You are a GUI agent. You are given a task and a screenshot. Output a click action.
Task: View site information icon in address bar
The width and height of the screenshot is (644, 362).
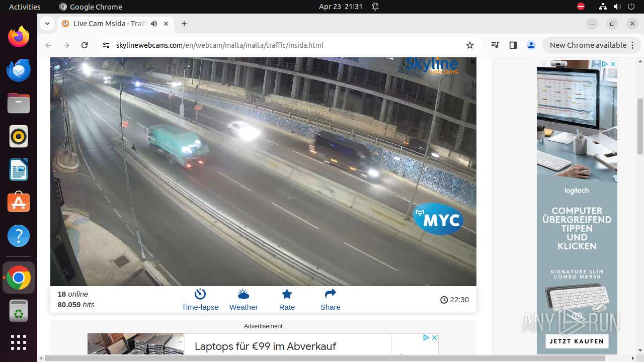click(106, 45)
